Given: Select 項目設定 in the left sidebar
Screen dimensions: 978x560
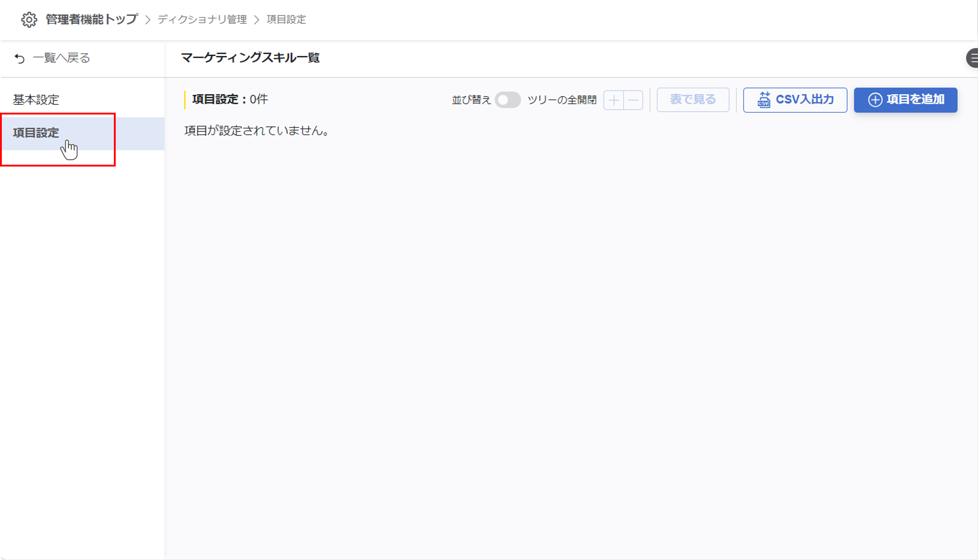Looking at the screenshot, I should click(36, 133).
